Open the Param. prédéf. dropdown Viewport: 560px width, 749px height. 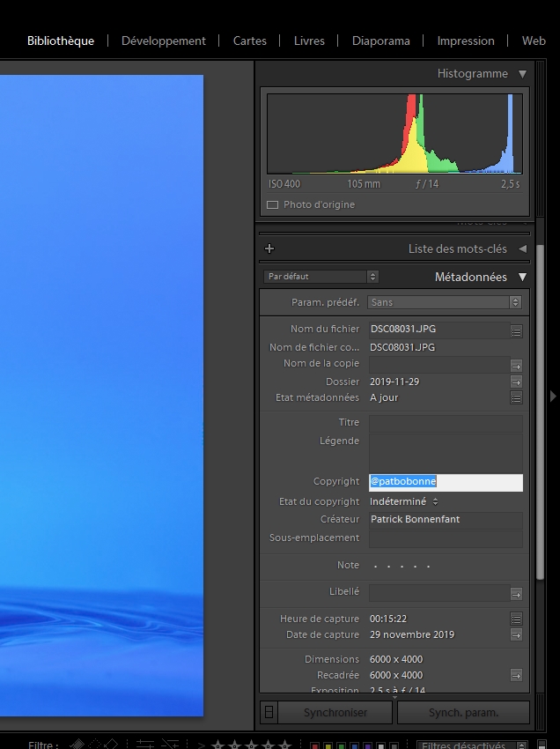(x=445, y=302)
